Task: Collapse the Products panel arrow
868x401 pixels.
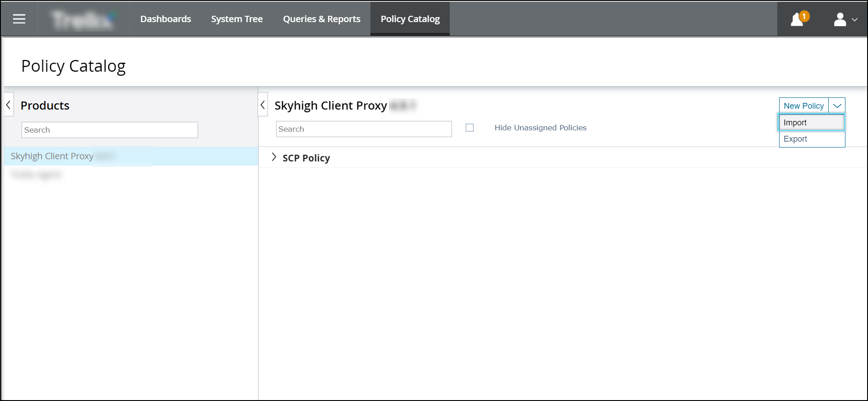Action: pyautogui.click(x=9, y=105)
